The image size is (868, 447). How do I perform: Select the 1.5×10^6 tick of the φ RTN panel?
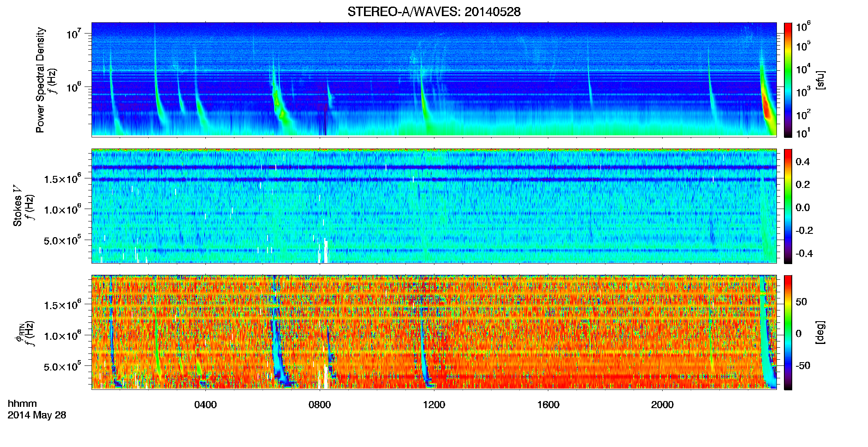click(62, 305)
